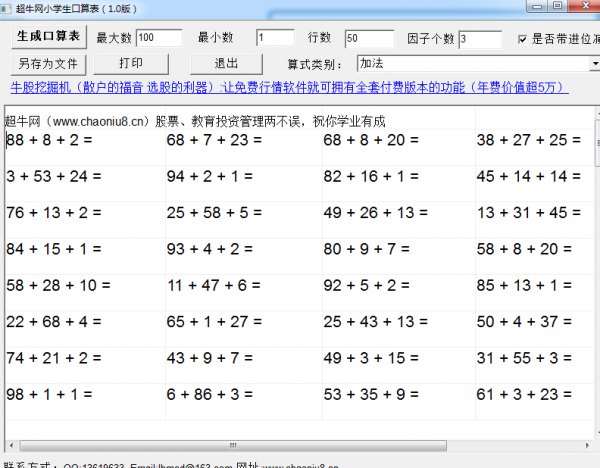Click the cell '58 + 8 + 20 ='

[x=535, y=256]
